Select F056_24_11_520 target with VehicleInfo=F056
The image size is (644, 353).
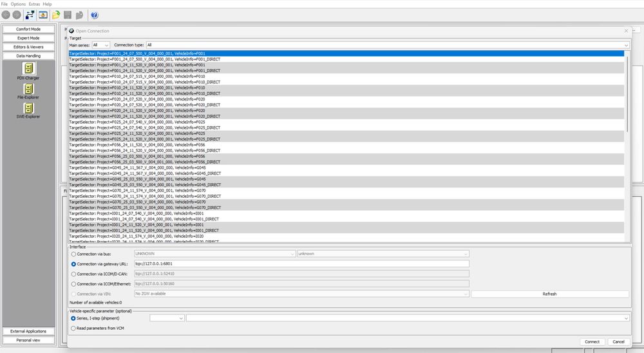tap(346, 145)
